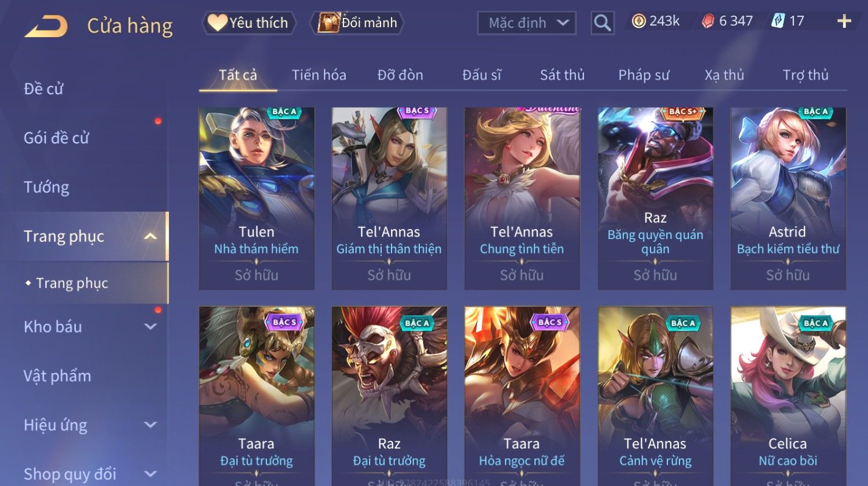Select the Tiến hóa tab
The image size is (868, 486).
coord(319,75)
